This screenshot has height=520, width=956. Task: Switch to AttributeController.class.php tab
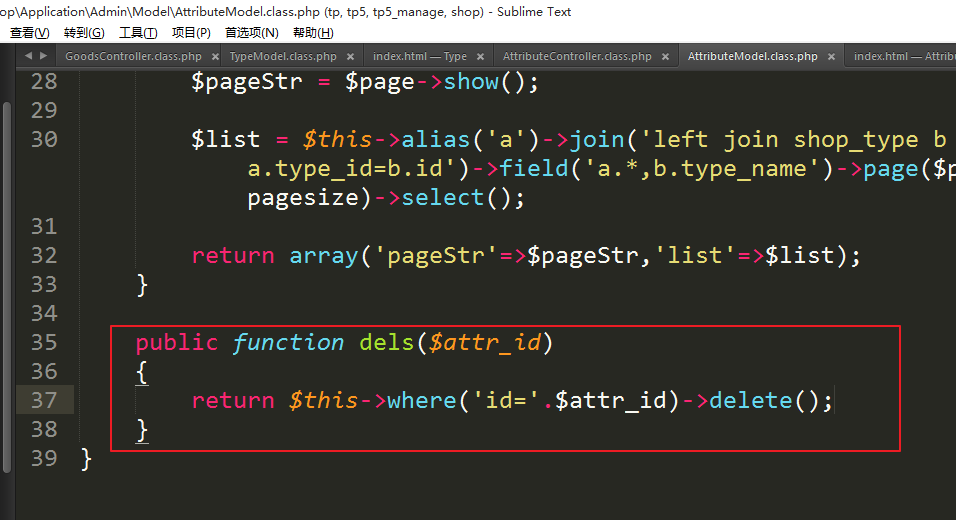(576, 57)
